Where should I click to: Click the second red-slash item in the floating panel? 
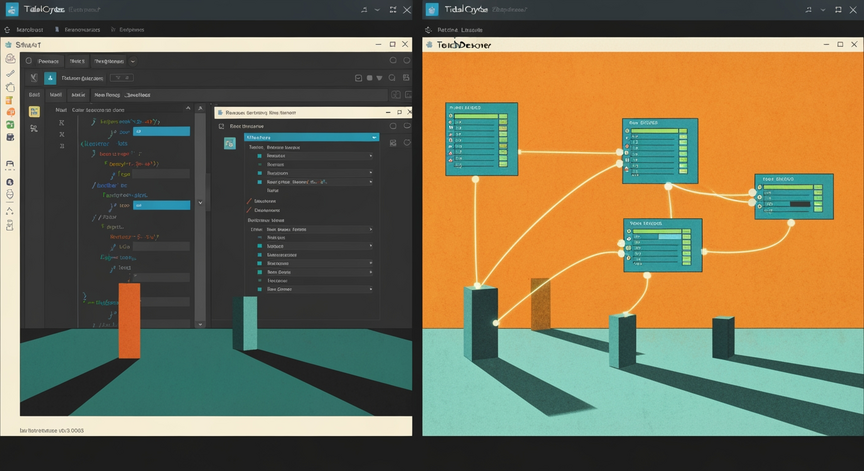263,210
